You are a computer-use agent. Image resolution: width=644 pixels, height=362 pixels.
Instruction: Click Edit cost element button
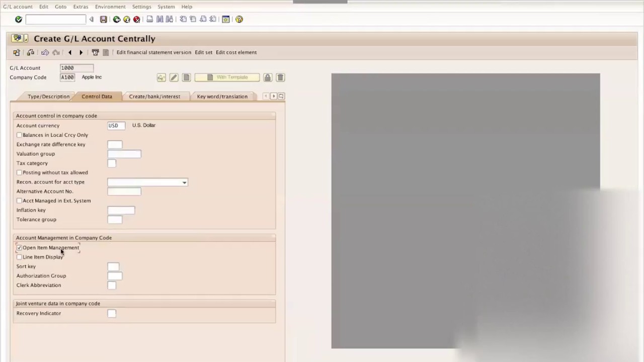point(236,52)
